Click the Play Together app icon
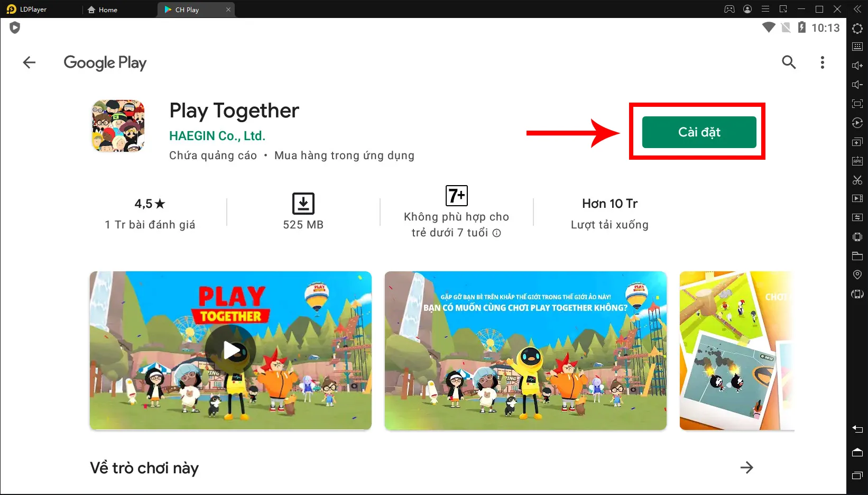Screen dimensions: 868x495 (118, 126)
